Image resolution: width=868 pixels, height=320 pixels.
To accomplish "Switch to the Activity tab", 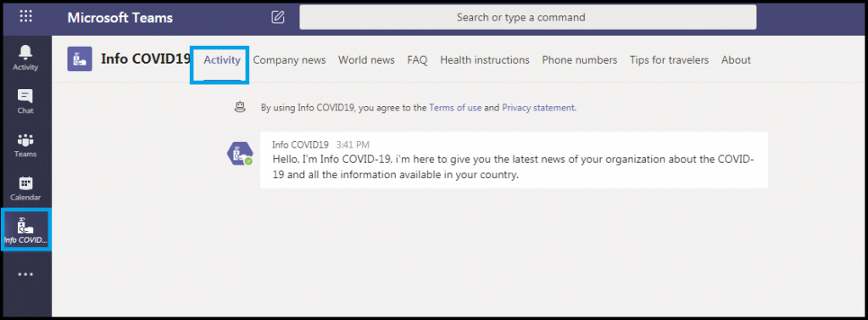I will pyautogui.click(x=222, y=60).
